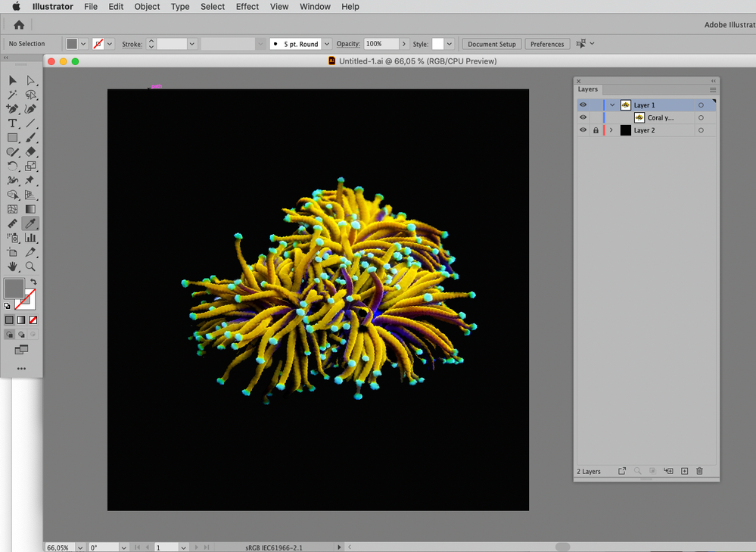Open the fill color dropdown in control bar
Image resolution: width=756 pixels, height=552 pixels.
click(x=83, y=44)
